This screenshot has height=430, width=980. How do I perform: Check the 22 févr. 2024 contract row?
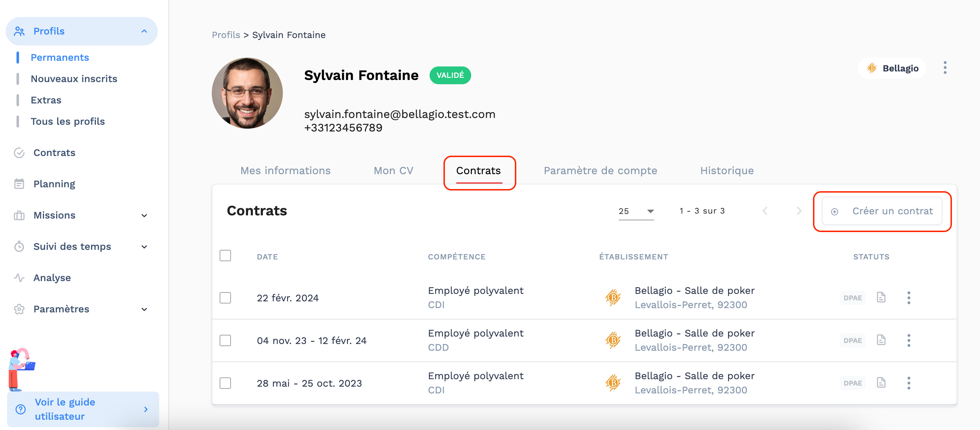point(225,297)
